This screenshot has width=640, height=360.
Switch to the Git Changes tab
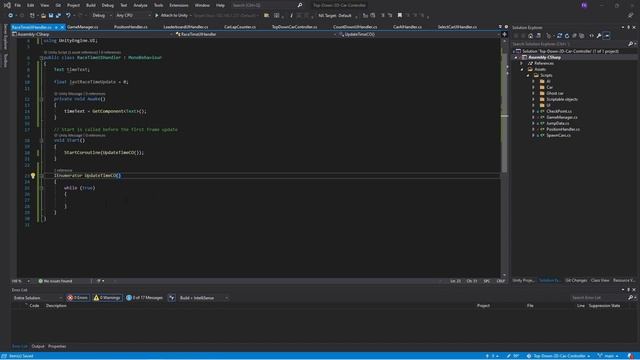(576, 281)
